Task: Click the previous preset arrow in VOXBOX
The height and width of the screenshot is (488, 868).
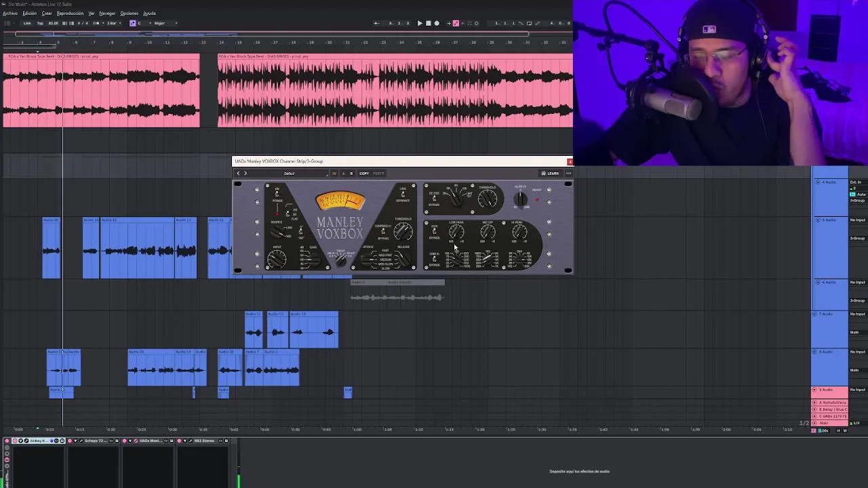Action: (238, 174)
